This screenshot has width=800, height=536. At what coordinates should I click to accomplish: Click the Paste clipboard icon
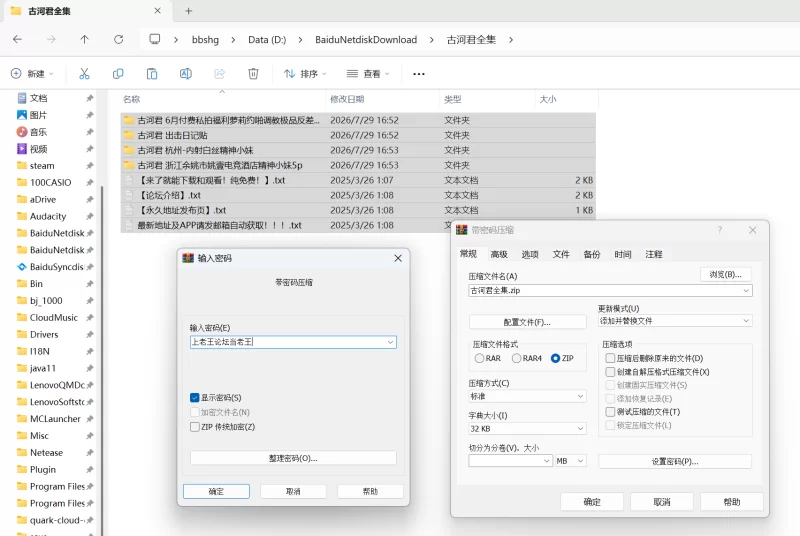click(152, 74)
